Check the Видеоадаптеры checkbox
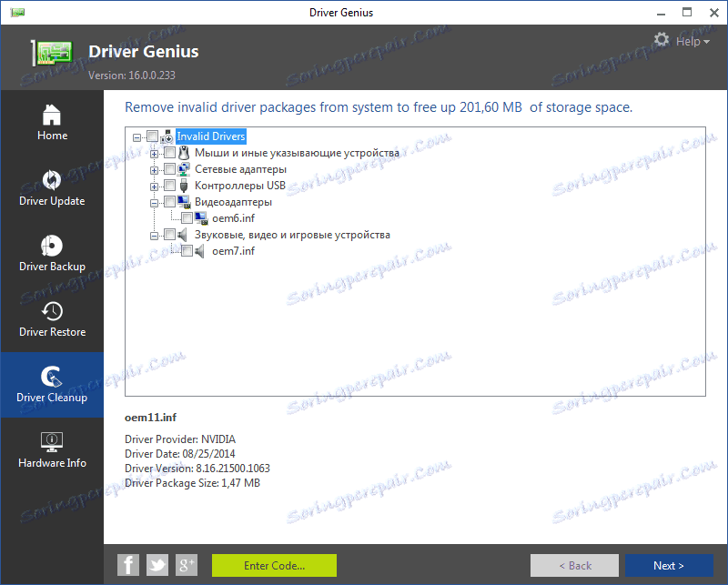 click(169, 201)
